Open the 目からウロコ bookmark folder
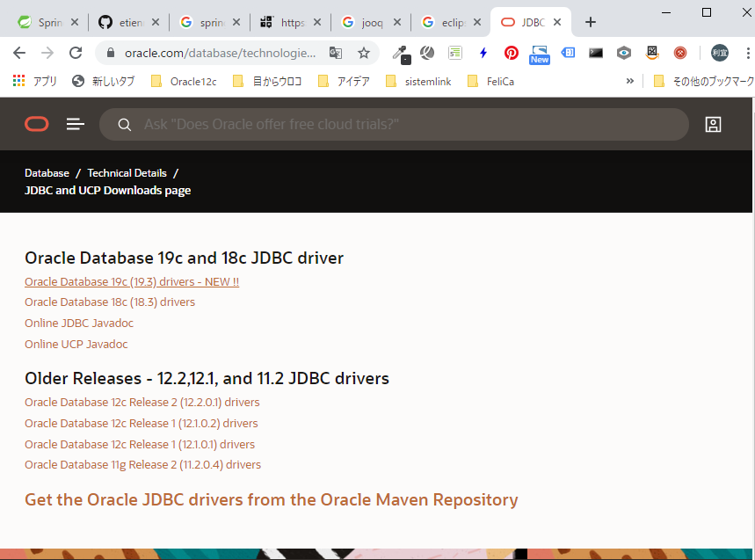This screenshot has height=560, width=755. pyautogui.click(x=267, y=82)
